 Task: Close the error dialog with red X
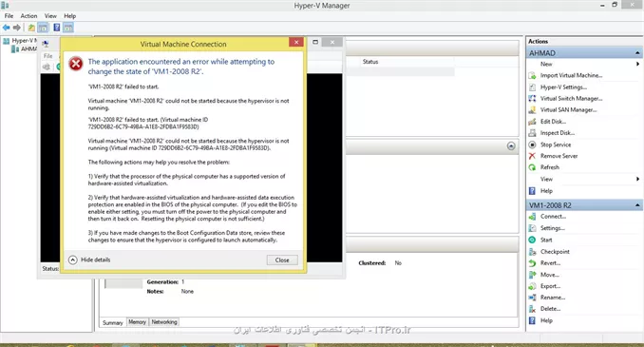point(296,42)
